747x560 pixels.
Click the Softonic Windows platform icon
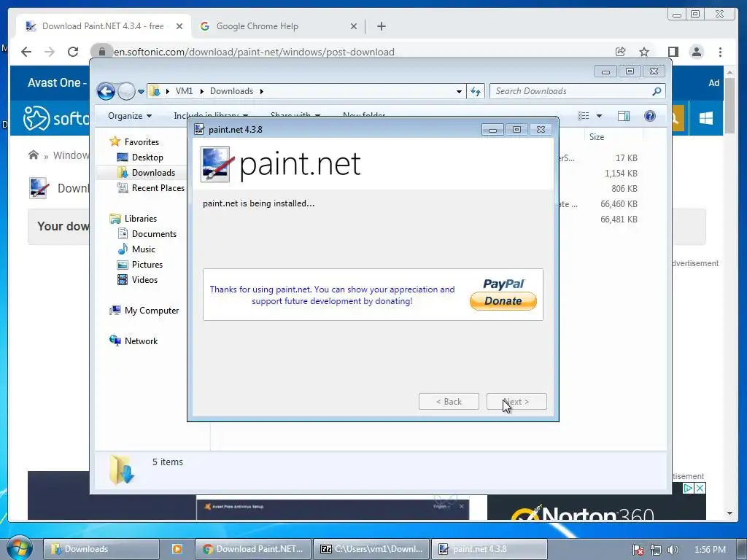706,118
